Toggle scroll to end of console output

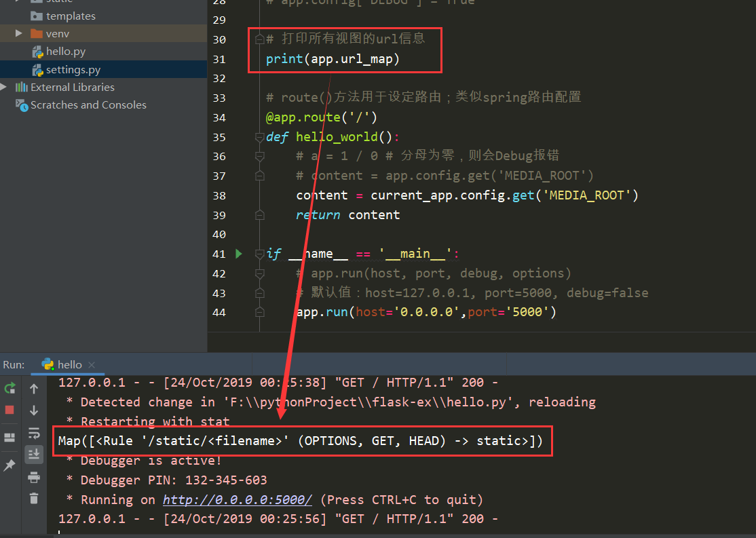click(x=34, y=454)
